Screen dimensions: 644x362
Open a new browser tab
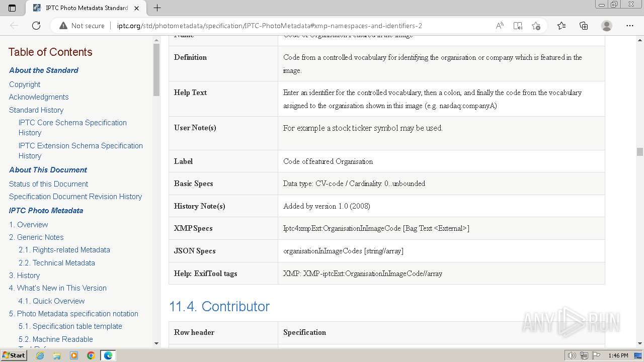pyautogui.click(x=157, y=8)
